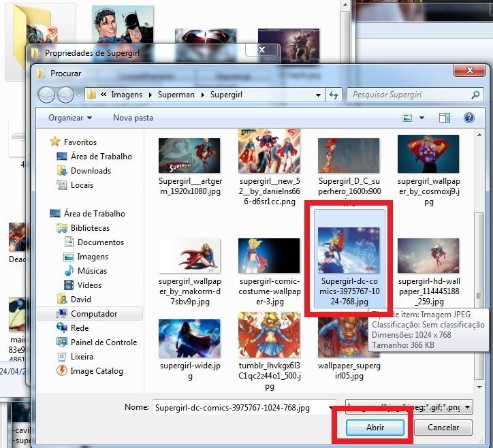Screen dimensions: 493x448
Task: Click the Back navigation arrow in Procurar
Action: click(x=46, y=95)
